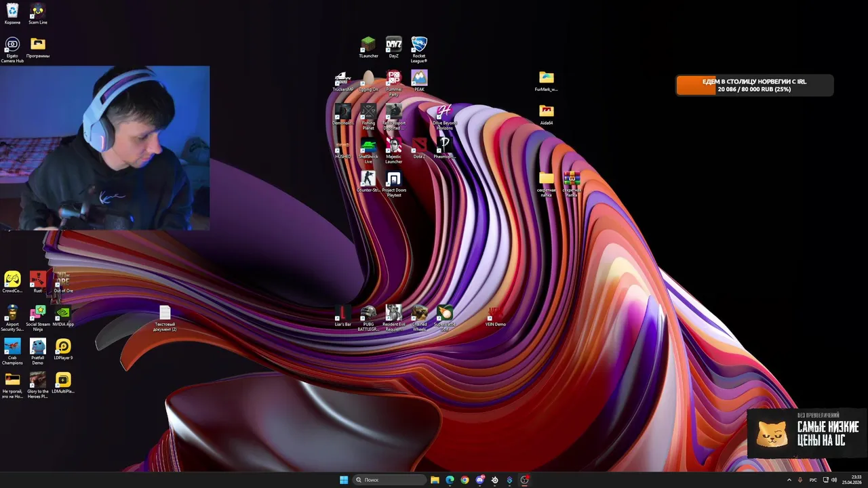Select the Resident Evil Requiem shortcut
Screen dimensions: 868x488
click(394, 318)
